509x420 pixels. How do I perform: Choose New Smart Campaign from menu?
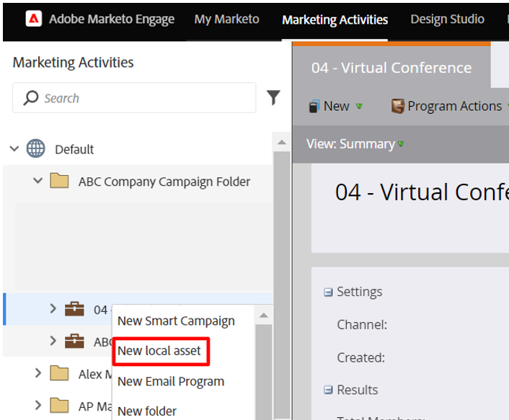[176, 321]
